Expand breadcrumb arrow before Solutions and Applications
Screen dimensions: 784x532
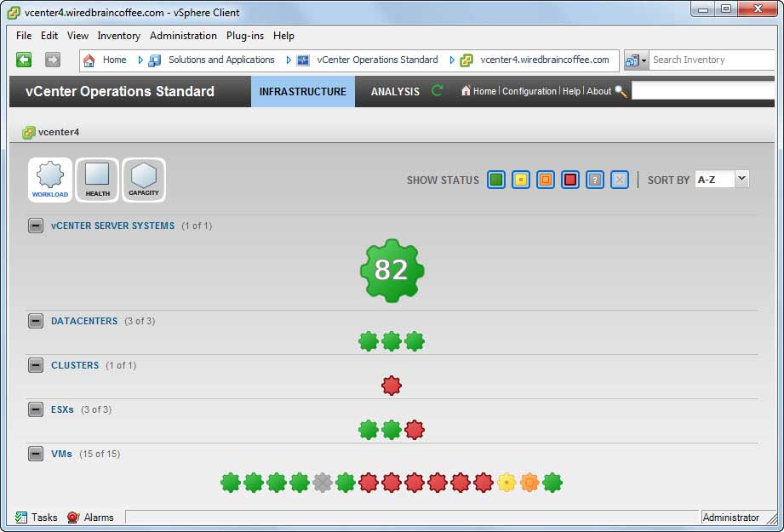(140, 60)
